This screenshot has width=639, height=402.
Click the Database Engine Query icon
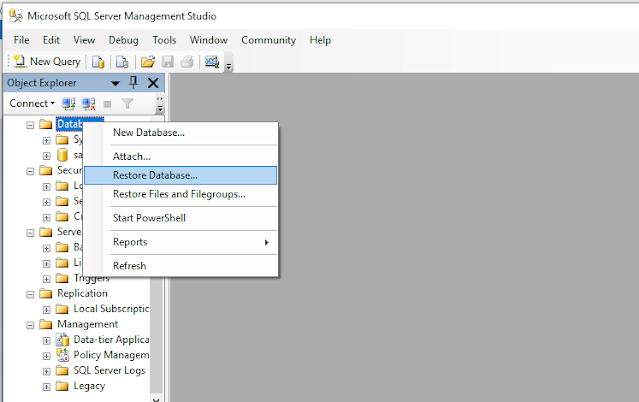pyautogui.click(x=98, y=62)
